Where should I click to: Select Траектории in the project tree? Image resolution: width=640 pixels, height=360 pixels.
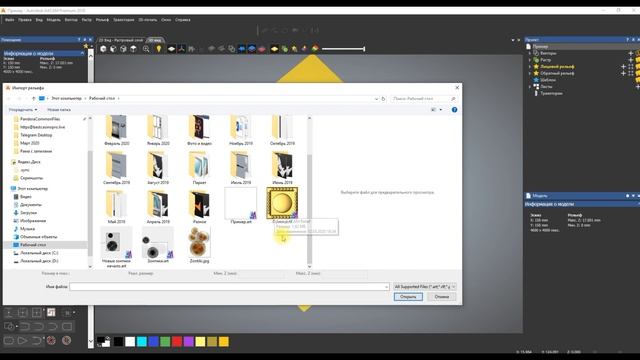pyautogui.click(x=551, y=93)
